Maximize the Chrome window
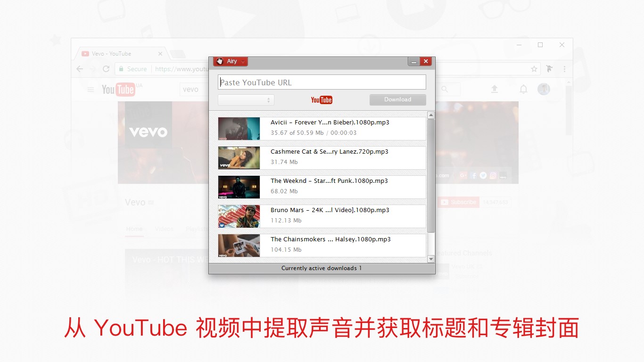 tap(540, 45)
